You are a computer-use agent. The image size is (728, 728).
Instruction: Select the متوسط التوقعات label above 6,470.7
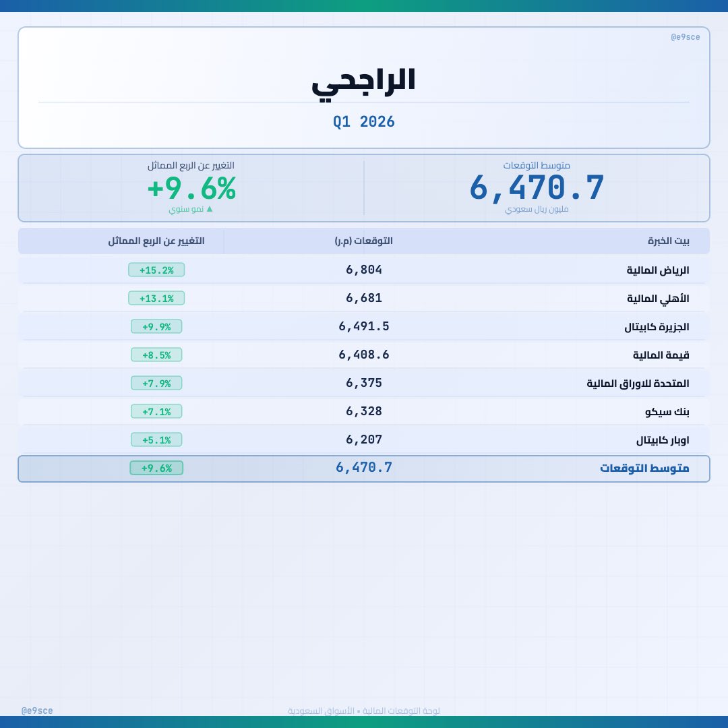click(537, 165)
